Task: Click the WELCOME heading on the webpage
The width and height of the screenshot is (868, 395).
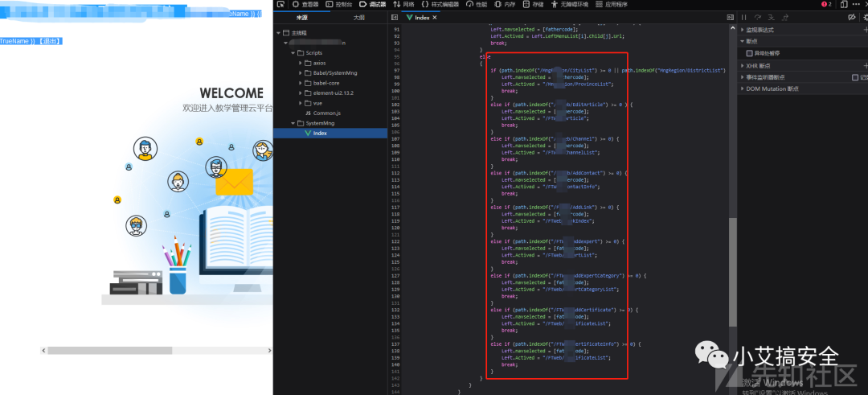Action: point(231,93)
